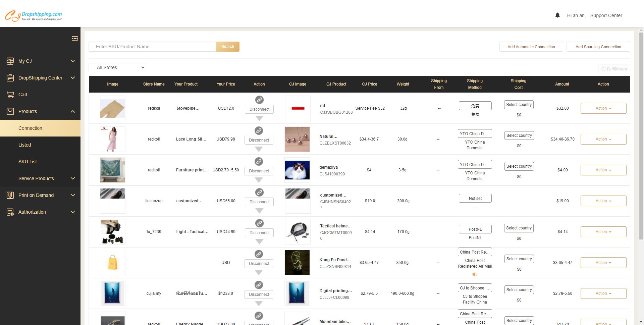The image size is (644, 325).
Task: Click the Print on Demand sidebar icon
Action: click(10, 195)
